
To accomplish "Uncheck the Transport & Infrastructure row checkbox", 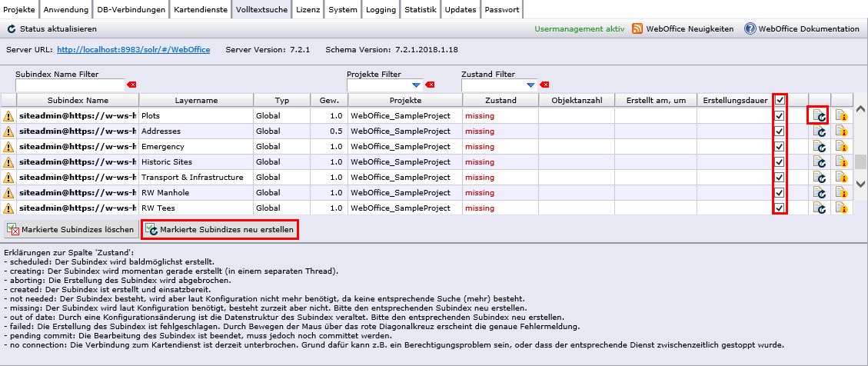I will click(x=780, y=177).
